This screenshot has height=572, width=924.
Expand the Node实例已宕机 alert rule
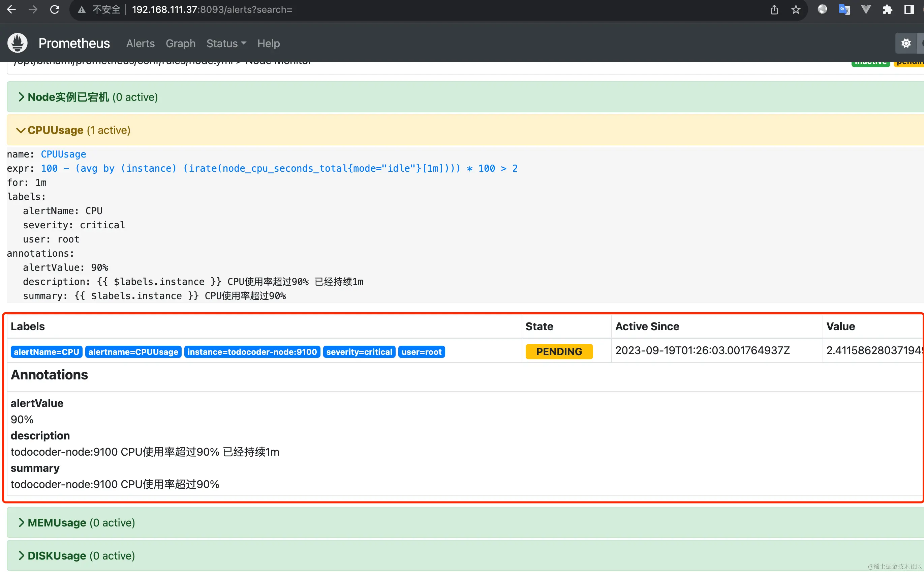(x=465, y=97)
